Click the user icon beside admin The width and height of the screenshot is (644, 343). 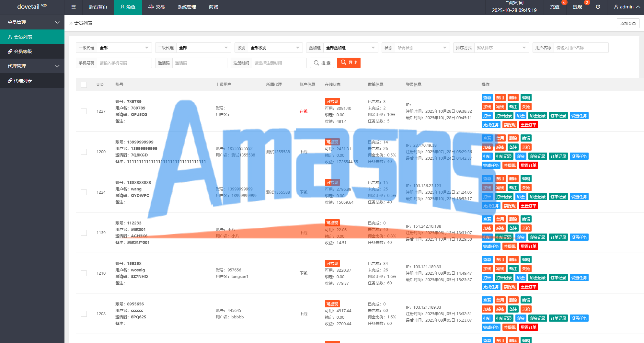[616, 7]
